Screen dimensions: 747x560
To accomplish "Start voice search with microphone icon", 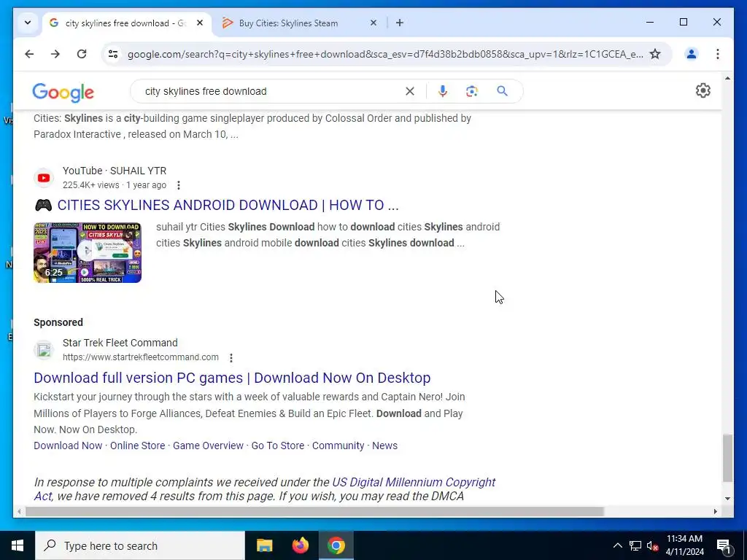I will click(443, 91).
